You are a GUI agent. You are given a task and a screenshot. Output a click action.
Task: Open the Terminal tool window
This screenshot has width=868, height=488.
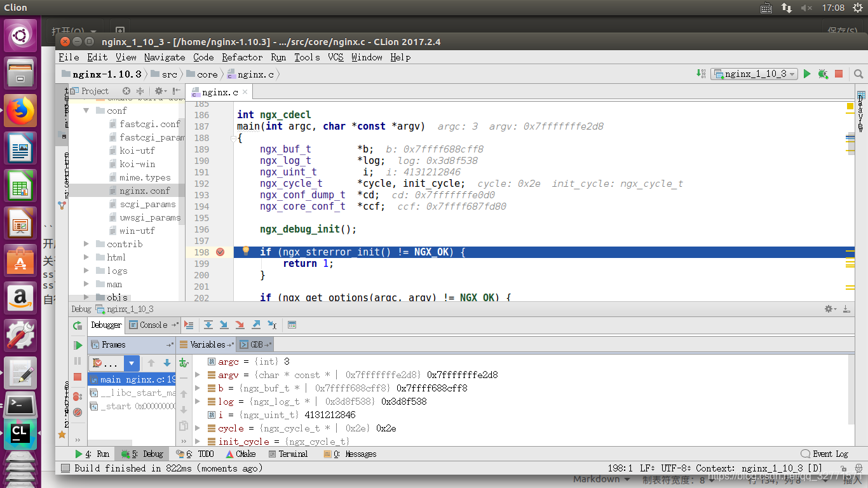tap(288, 454)
